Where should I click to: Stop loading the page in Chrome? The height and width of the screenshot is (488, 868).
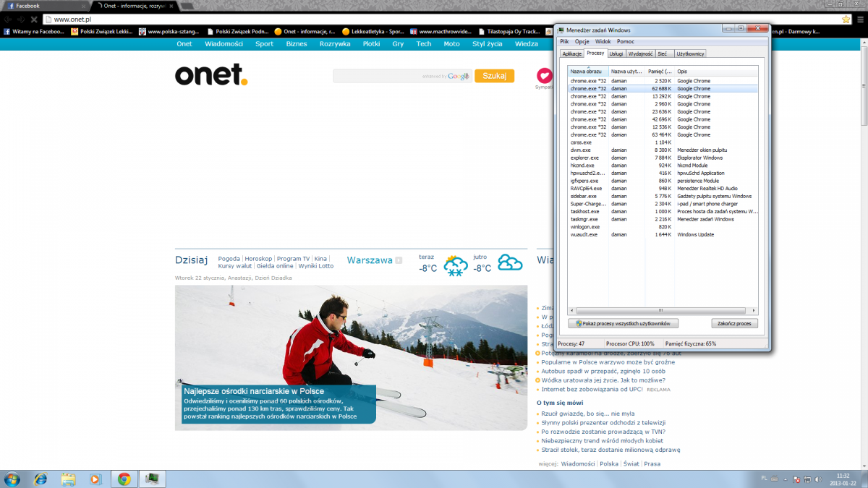pyautogui.click(x=34, y=19)
